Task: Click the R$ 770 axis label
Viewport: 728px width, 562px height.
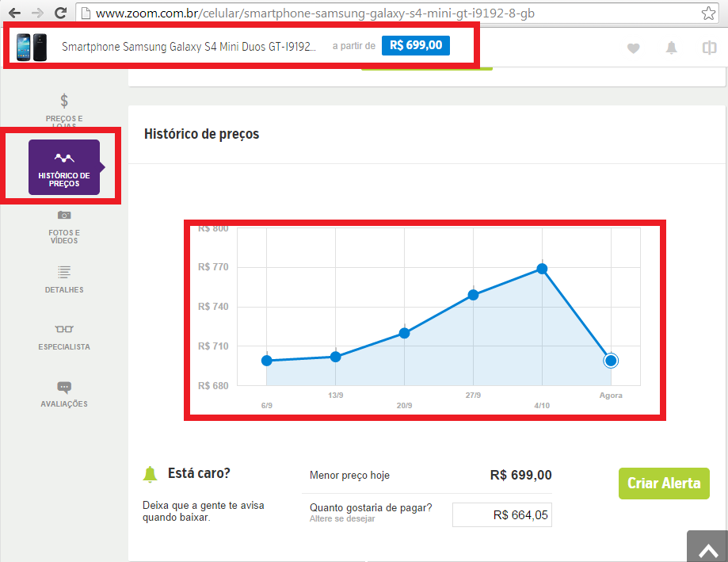Action: click(213, 267)
